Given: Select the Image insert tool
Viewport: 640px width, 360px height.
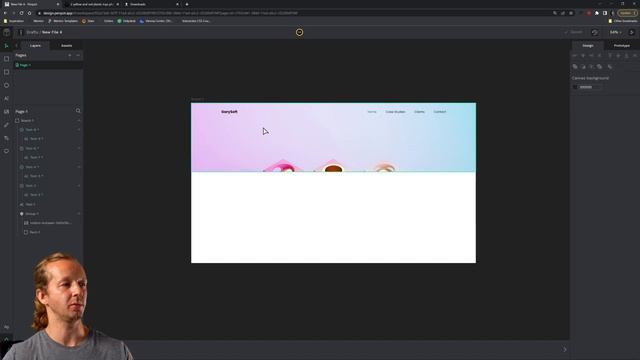Looking at the screenshot, I should click(6, 111).
